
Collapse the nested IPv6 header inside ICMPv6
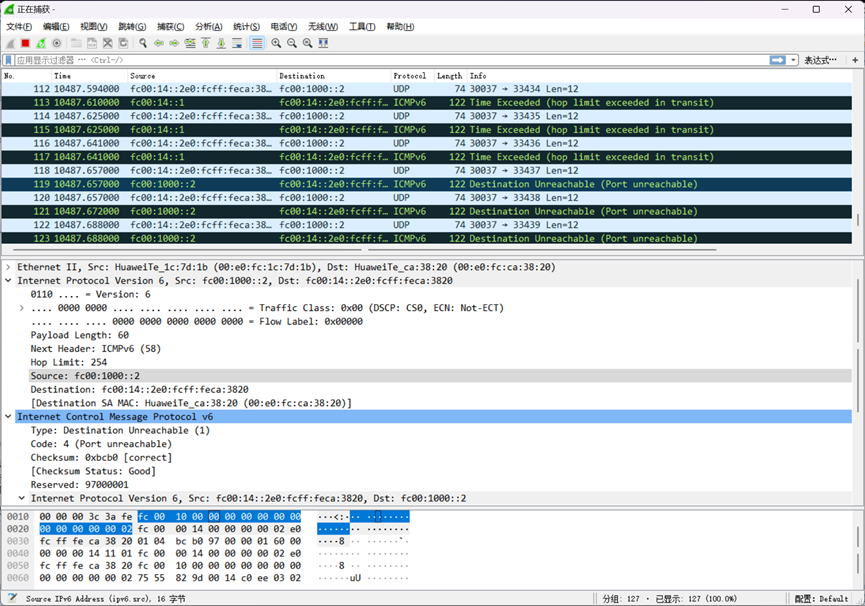(22, 498)
